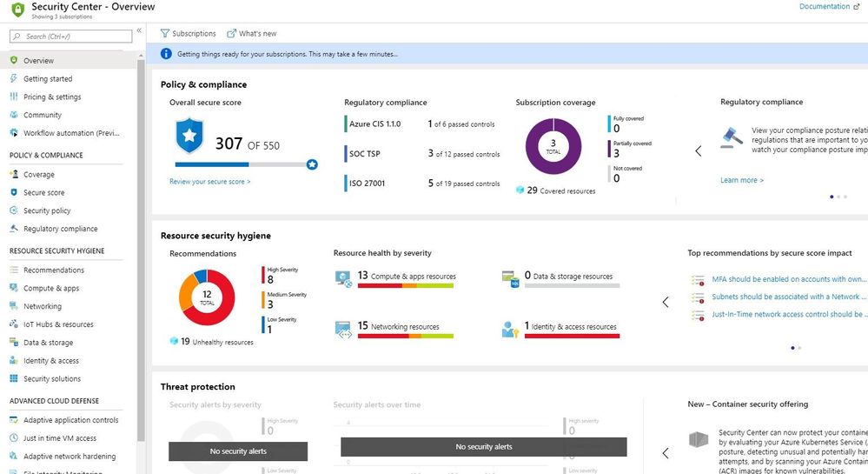The image size is (868, 474).
Task: Open the Overview sidebar item
Action: [68, 60]
